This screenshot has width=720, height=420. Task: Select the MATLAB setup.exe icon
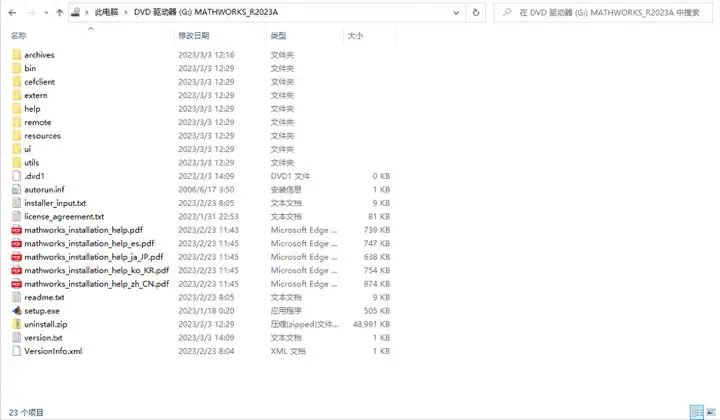17,311
